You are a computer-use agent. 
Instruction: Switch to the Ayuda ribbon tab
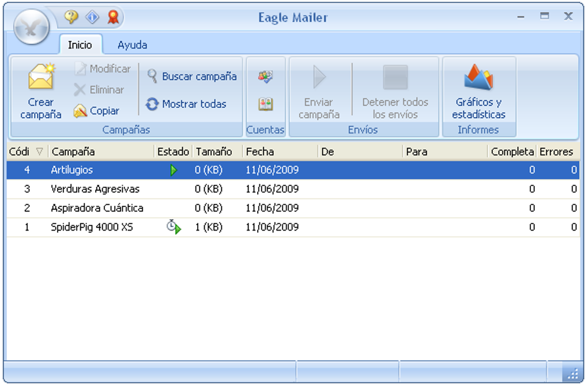pyautogui.click(x=132, y=45)
